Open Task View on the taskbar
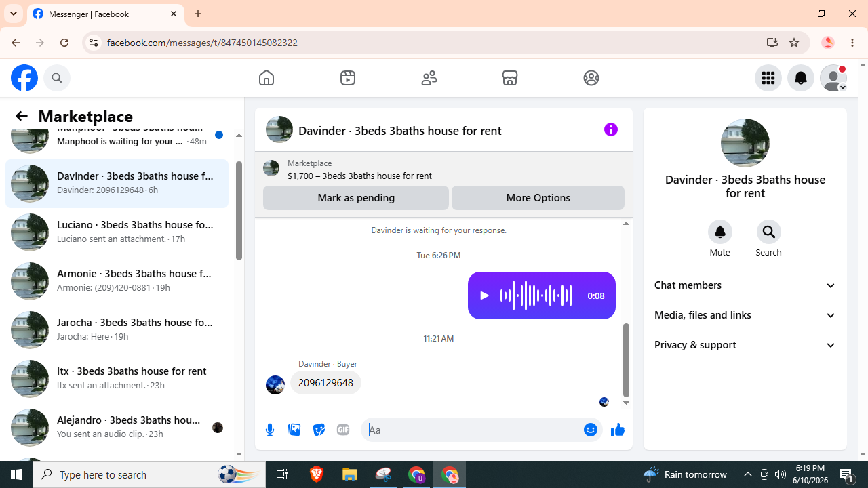Viewport: 868px width, 488px height. pos(282,474)
